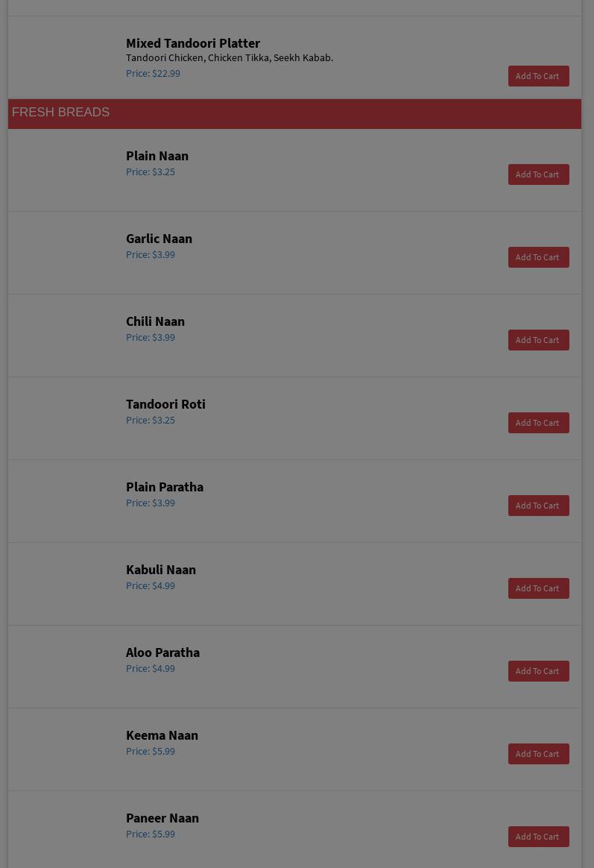
Task: Add Aloo Paratha to cart
Action: tap(538, 671)
